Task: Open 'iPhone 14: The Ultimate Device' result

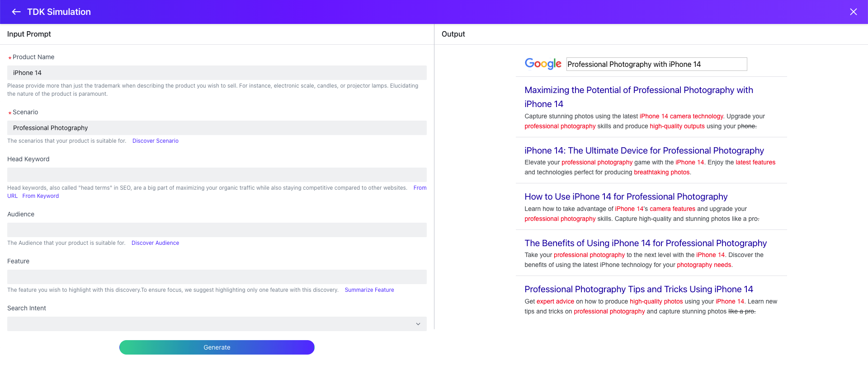Action: point(644,150)
